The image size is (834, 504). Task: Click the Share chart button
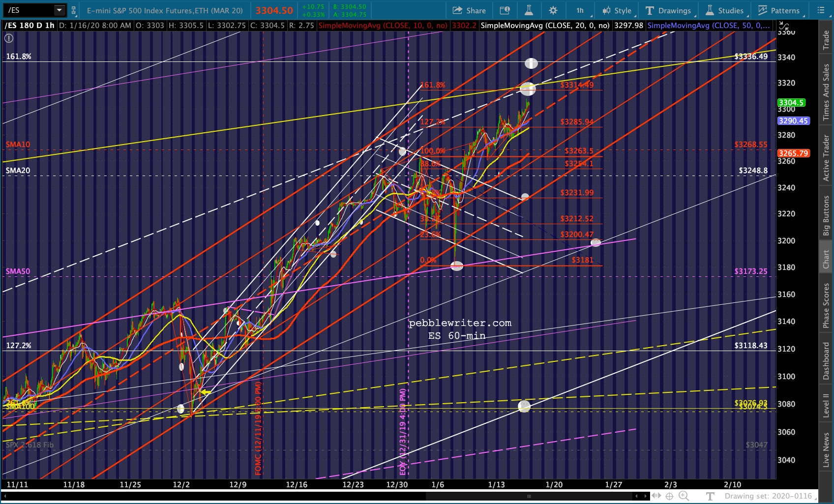pos(469,10)
